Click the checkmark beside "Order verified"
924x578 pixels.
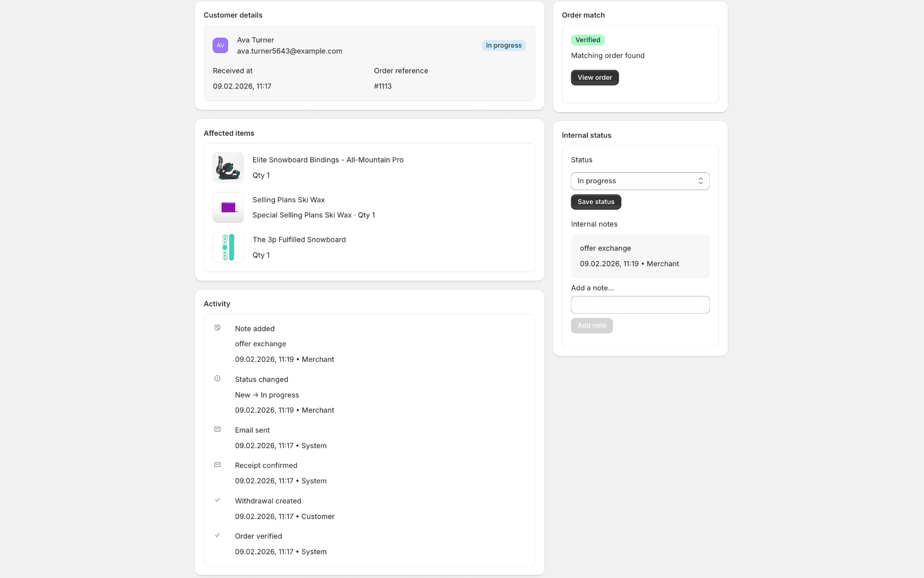tap(217, 535)
